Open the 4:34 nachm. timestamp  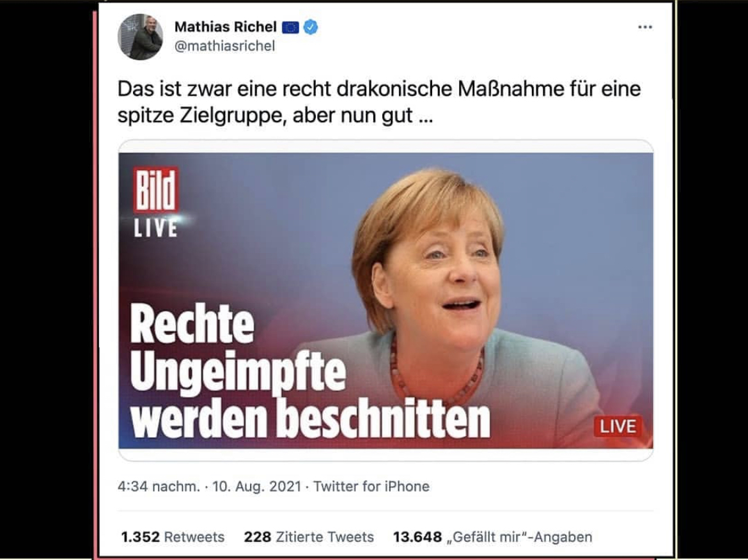(159, 486)
